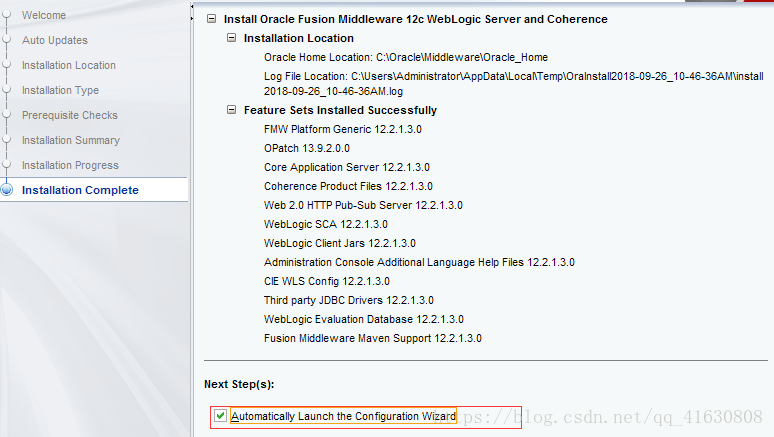Select WebLogic SCA 12.2.1.3.0 row
This screenshot has height=437, width=774.
pos(326,224)
